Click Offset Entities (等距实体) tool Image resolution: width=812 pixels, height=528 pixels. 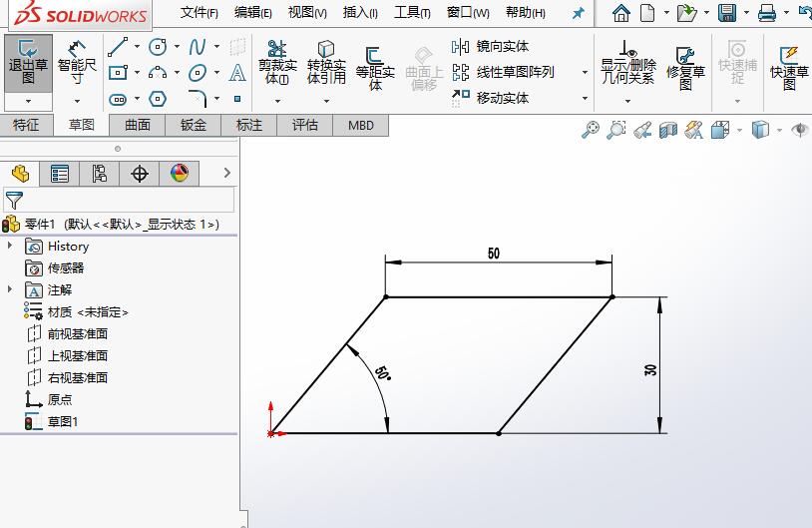point(375,69)
